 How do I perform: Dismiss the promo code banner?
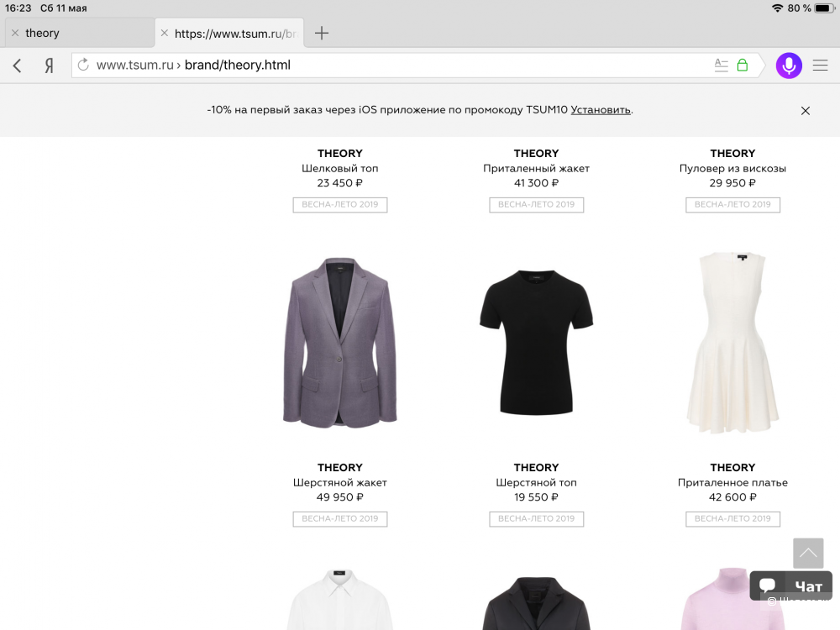point(806,111)
